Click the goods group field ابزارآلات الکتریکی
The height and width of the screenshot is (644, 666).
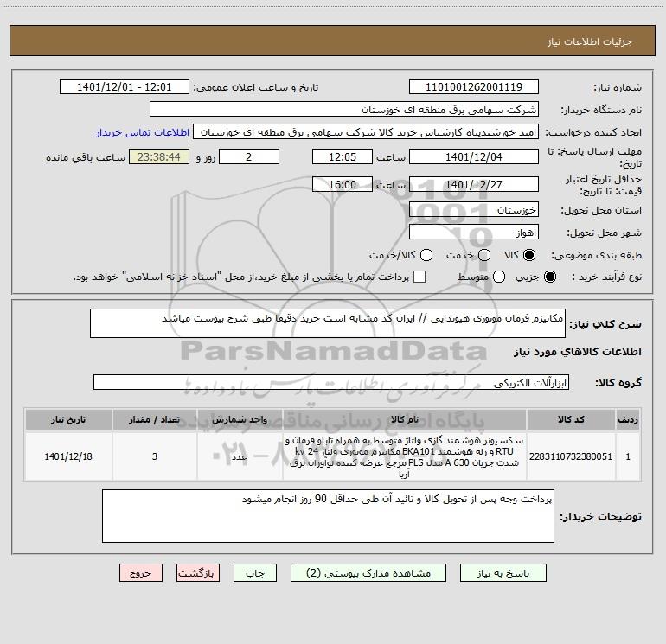(331, 382)
